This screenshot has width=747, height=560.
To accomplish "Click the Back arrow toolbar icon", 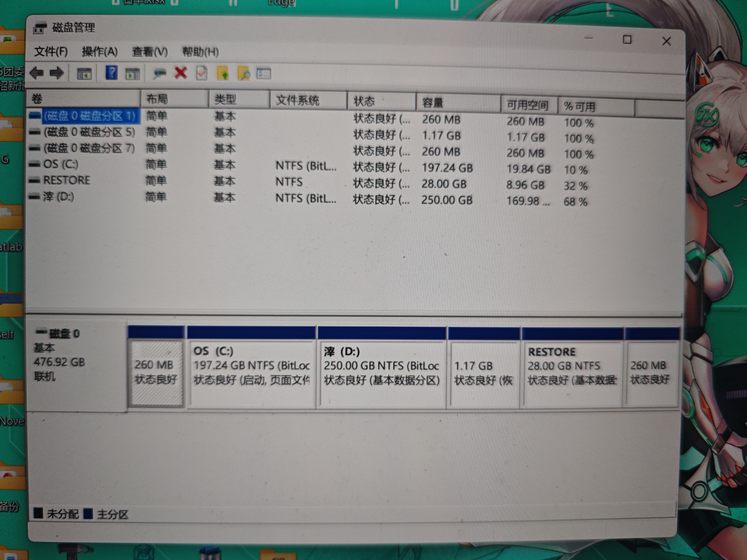I will click(x=37, y=73).
